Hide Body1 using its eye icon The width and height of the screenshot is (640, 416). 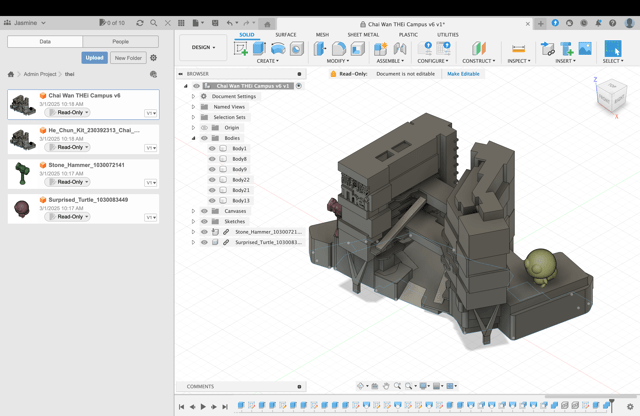pos(212,149)
